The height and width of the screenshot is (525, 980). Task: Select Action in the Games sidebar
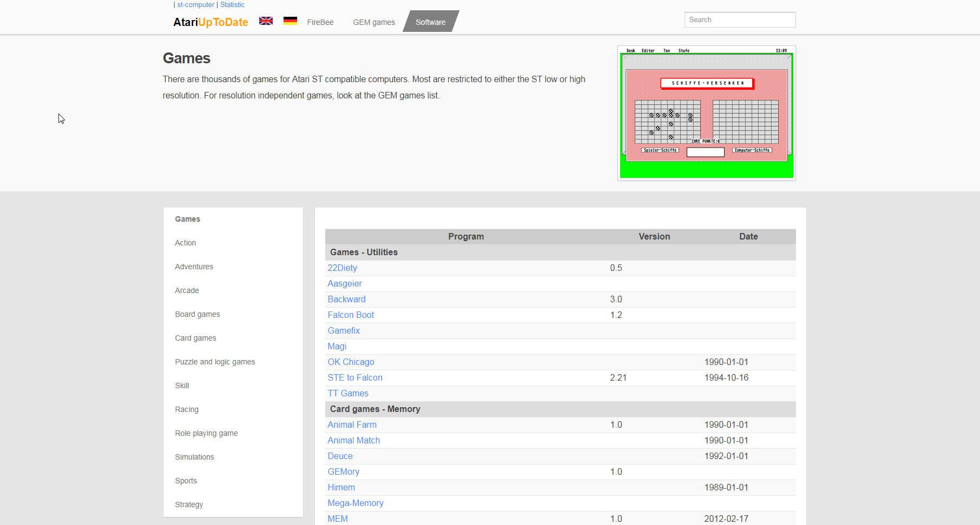[186, 243]
